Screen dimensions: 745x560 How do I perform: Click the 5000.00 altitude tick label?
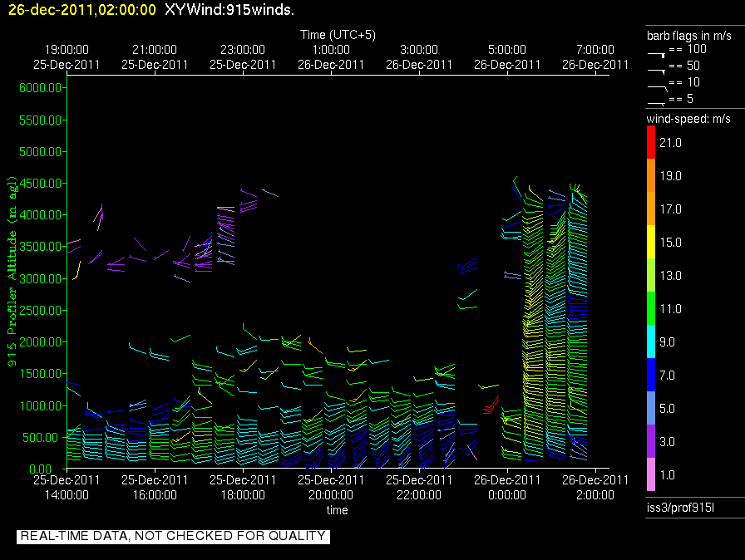pyautogui.click(x=41, y=152)
